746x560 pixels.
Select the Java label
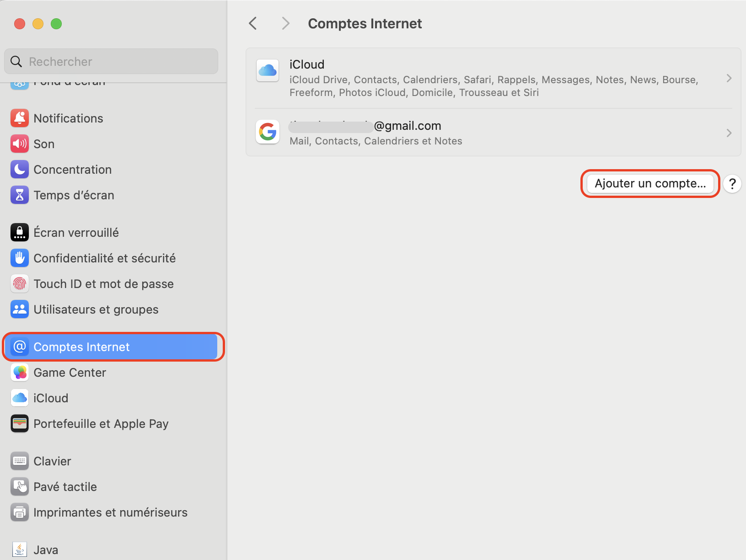[x=46, y=550]
